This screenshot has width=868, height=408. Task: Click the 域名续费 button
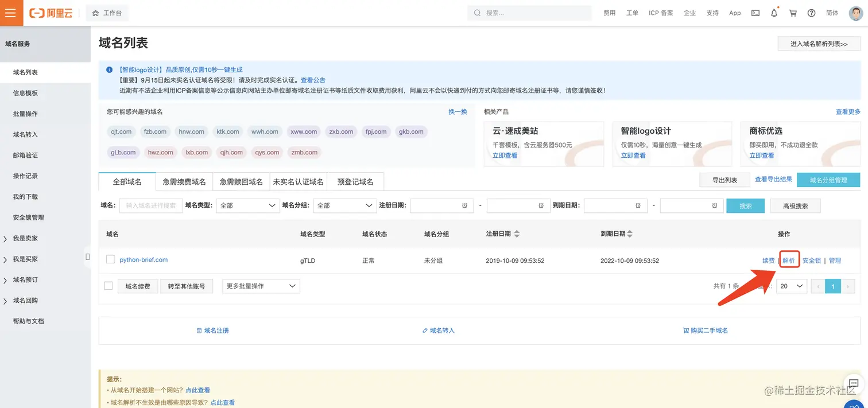(x=138, y=286)
